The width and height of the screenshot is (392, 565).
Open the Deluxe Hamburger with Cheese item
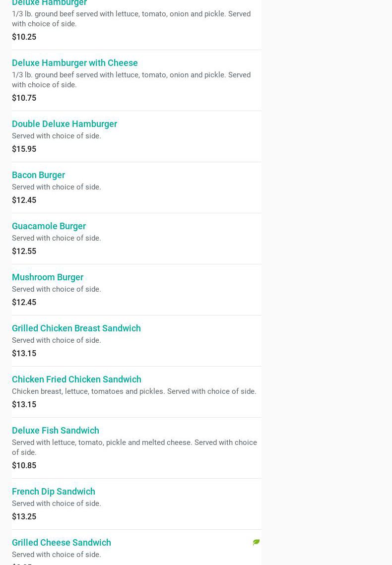(75, 63)
